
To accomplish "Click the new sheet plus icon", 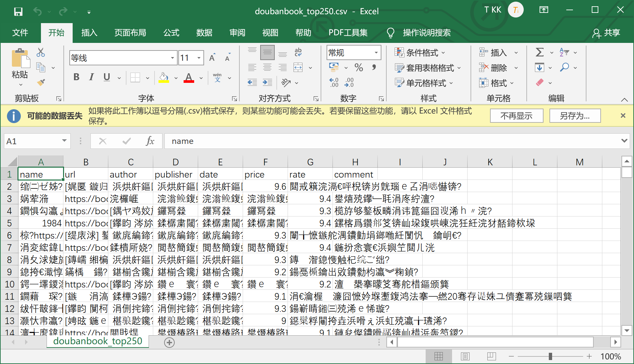I will 169,343.
